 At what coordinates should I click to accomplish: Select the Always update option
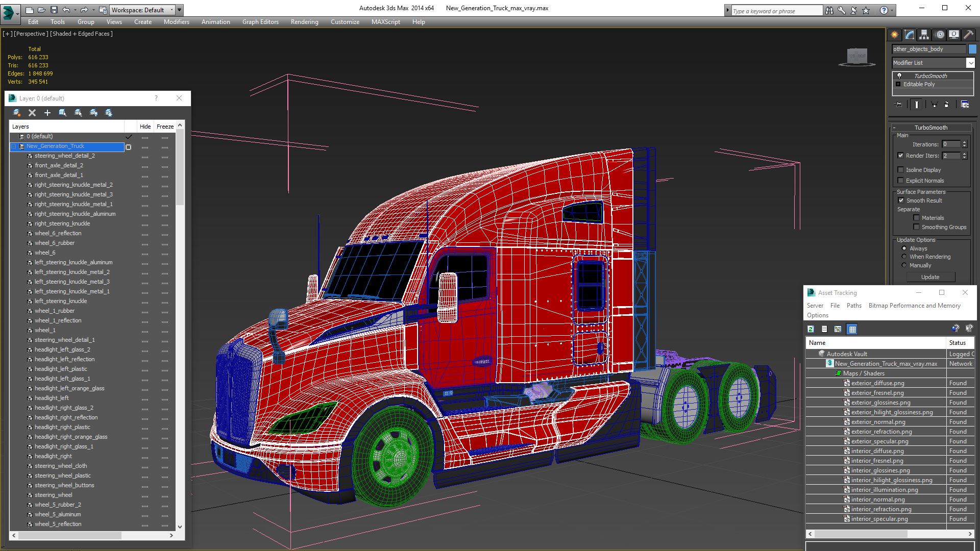click(904, 248)
